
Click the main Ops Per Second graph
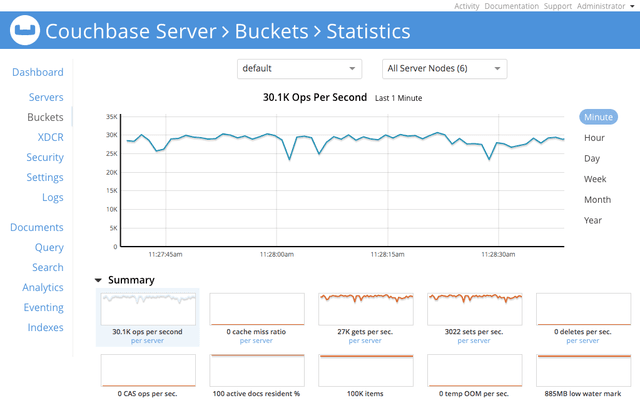[x=342, y=181]
